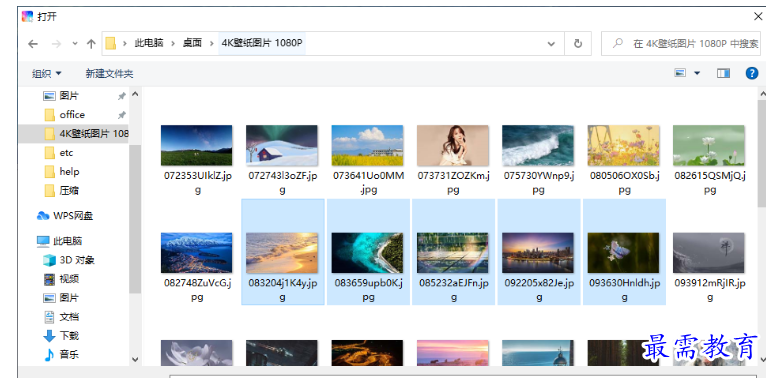Click the search field for 4K壁纸图片 1080P
The width and height of the screenshot is (766, 378).
(681, 44)
